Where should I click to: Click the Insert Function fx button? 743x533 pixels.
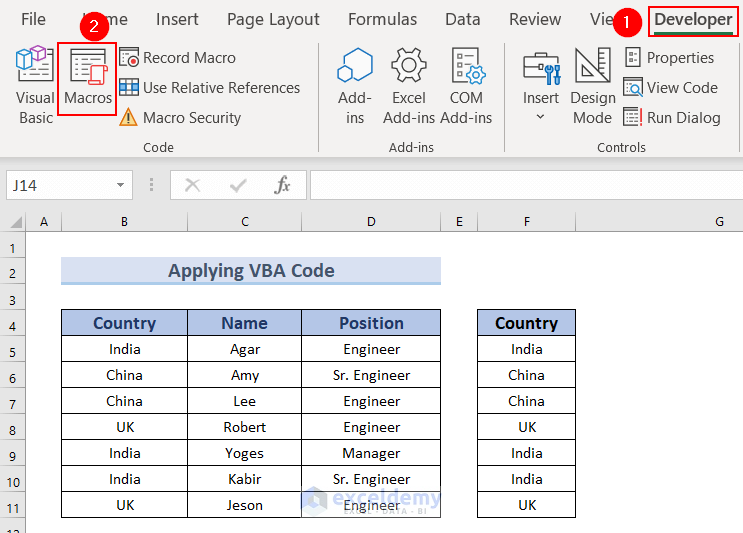(283, 185)
